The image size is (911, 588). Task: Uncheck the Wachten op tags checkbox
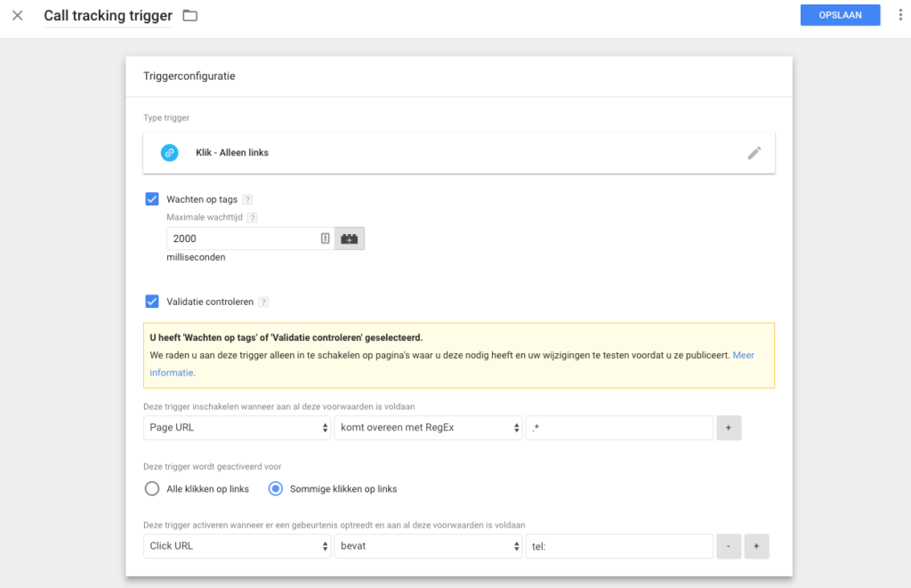pos(152,198)
